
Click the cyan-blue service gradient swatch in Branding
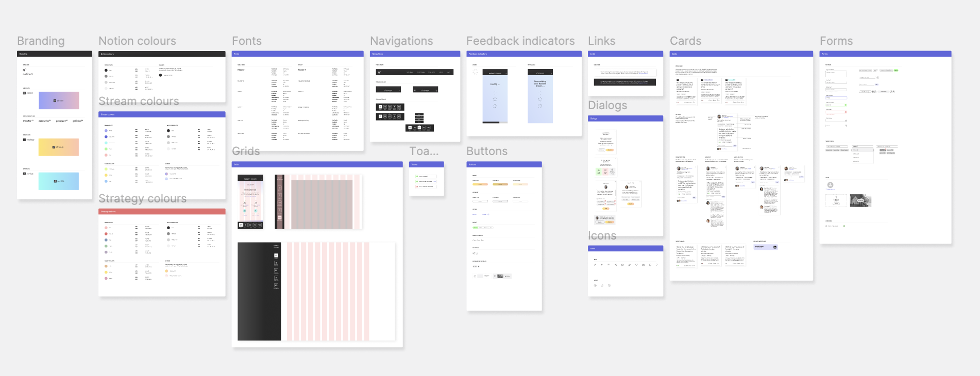[59, 181]
